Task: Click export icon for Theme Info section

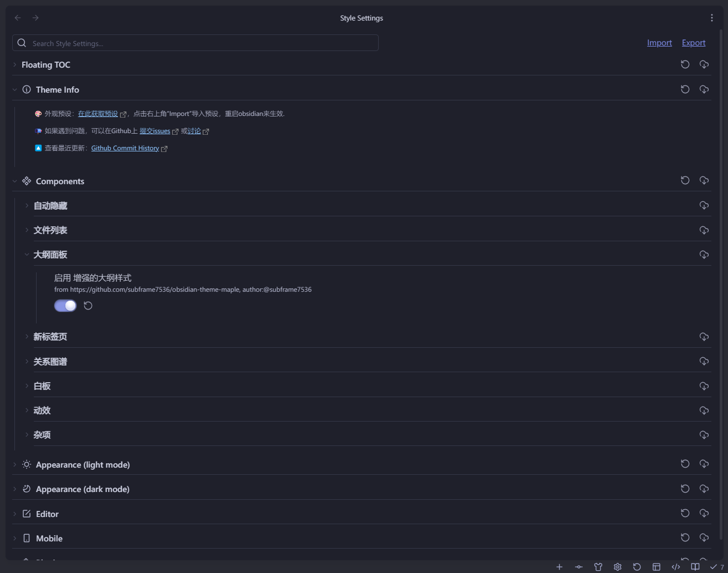Action: click(704, 89)
